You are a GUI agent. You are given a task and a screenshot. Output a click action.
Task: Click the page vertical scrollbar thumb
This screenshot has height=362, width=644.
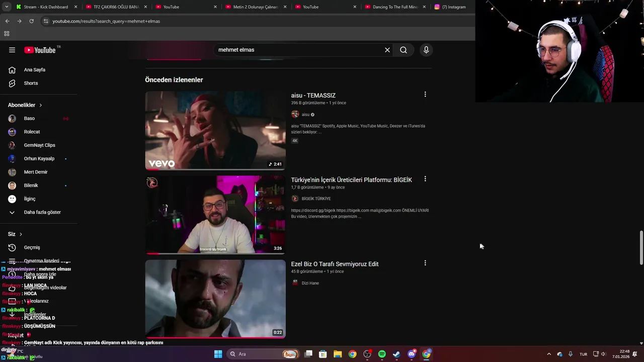click(x=641, y=248)
